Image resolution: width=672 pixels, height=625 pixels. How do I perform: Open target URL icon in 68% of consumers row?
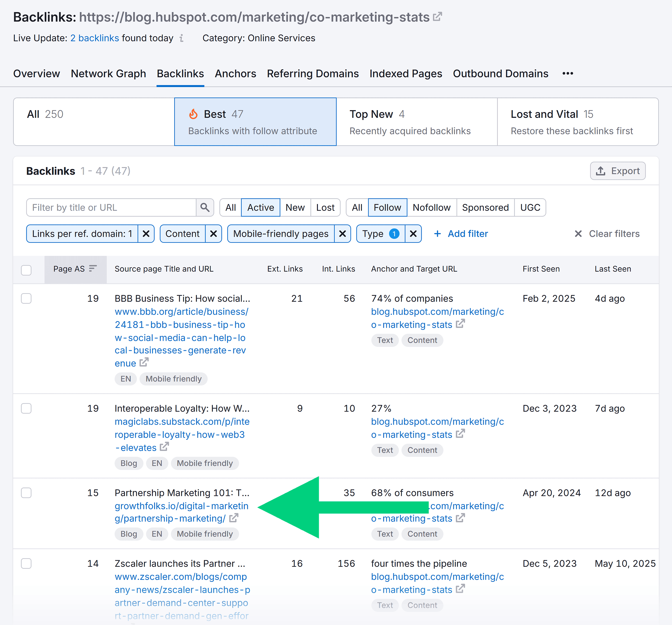(460, 518)
